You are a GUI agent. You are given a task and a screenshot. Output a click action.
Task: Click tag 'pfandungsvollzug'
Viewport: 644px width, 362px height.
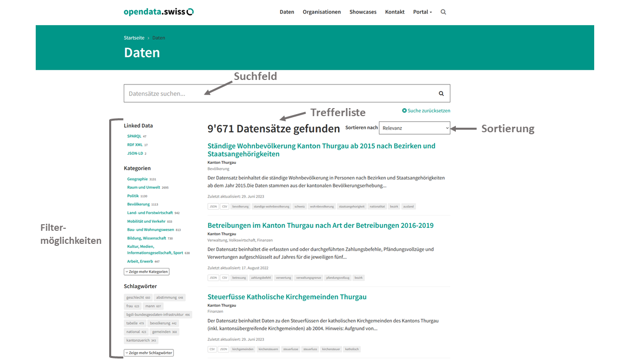click(x=338, y=278)
